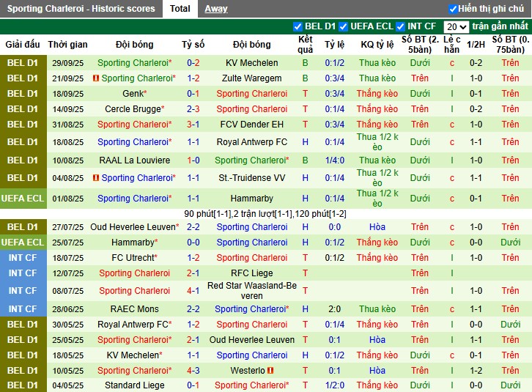Open FC Utrecht team link
The image size is (532, 392).
coord(133,258)
